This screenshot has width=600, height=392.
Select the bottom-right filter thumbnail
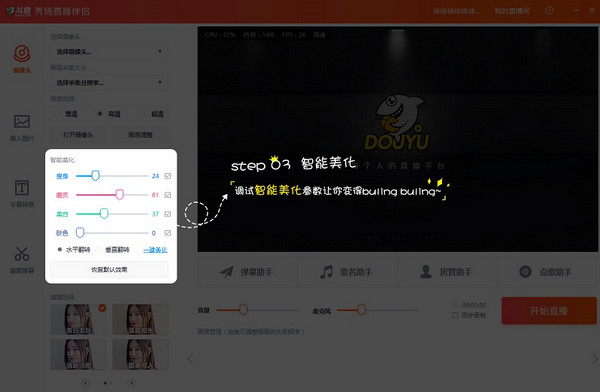140,354
